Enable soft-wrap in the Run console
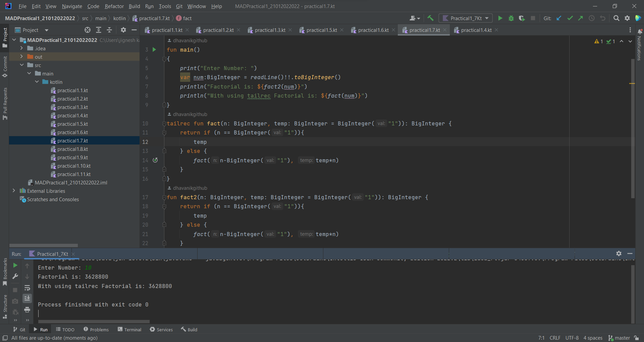The width and height of the screenshot is (644, 342). (x=27, y=288)
